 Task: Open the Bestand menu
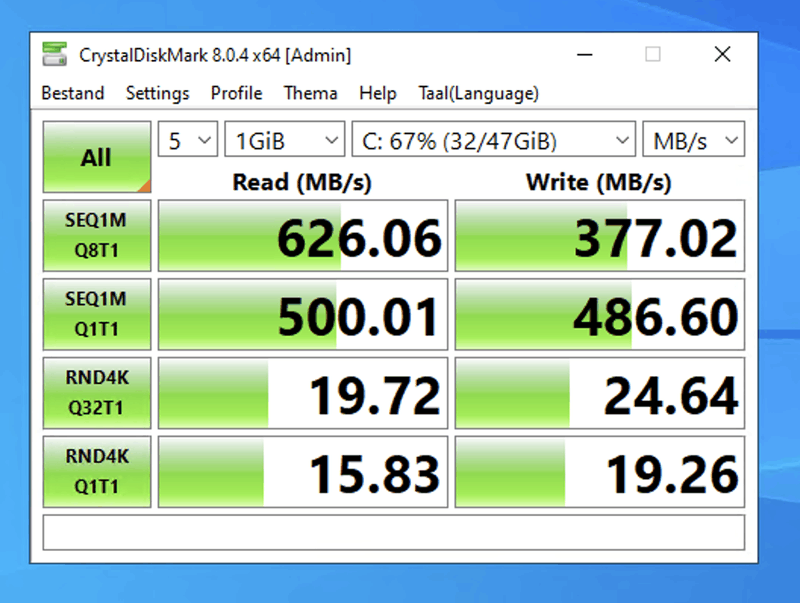pyautogui.click(x=73, y=93)
